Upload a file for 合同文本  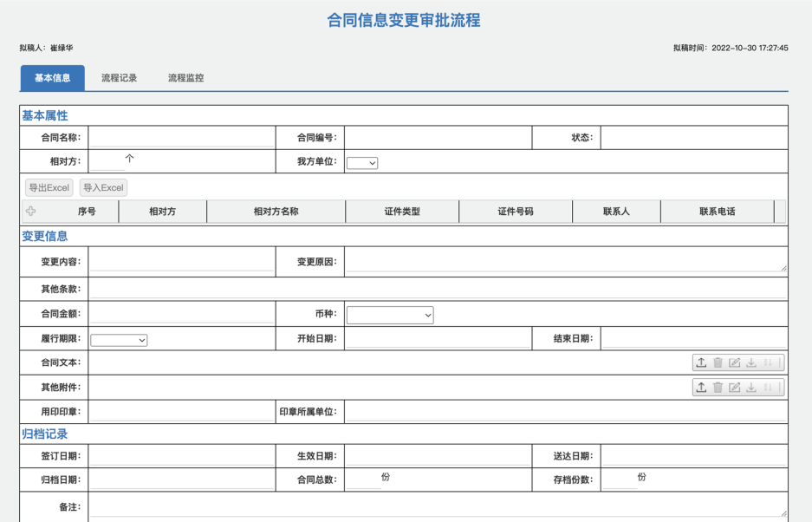coord(701,362)
